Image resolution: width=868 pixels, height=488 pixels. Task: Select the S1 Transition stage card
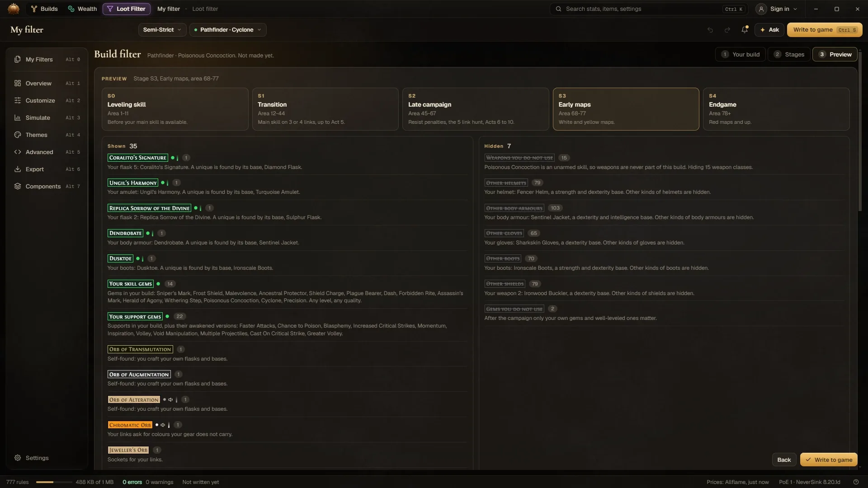[325, 109]
